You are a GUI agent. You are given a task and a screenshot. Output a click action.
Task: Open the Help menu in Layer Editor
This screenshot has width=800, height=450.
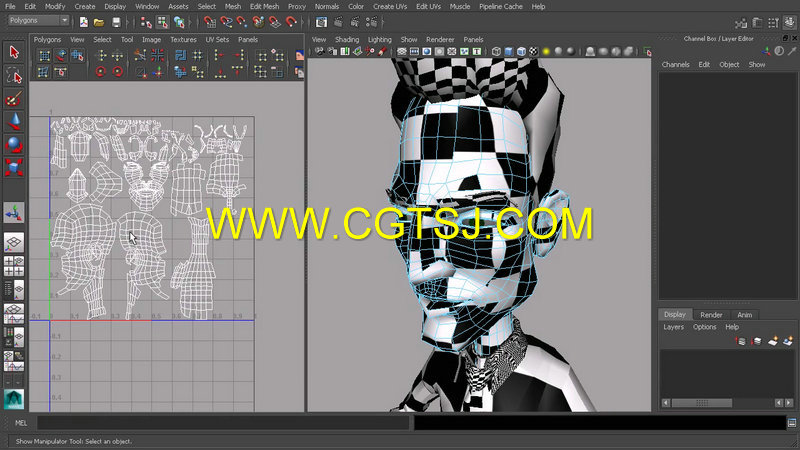732,327
